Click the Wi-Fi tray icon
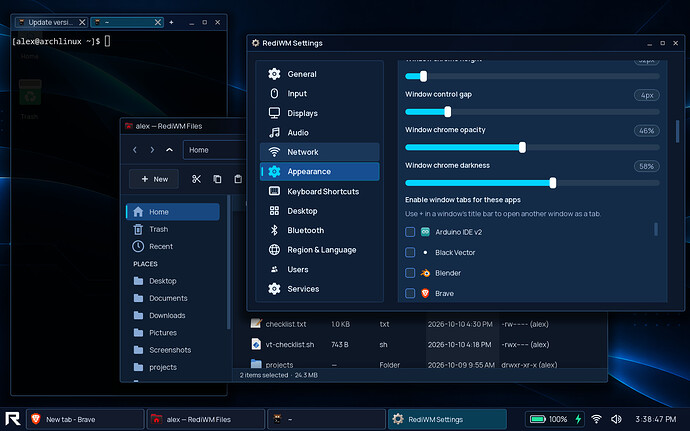This screenshot has height=431, width=690. coord(596,419)
